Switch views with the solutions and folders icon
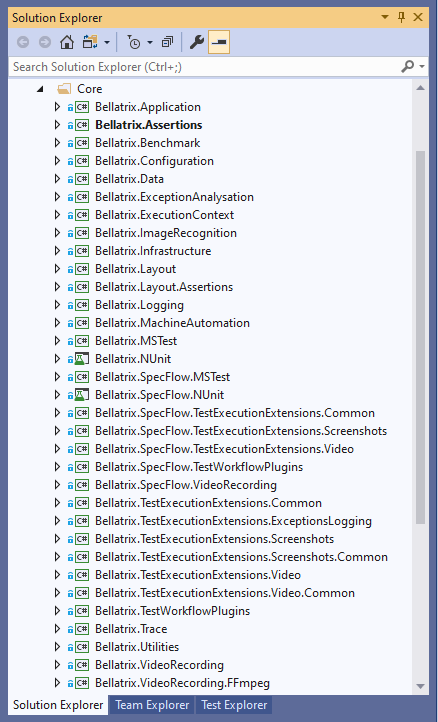The image size is (438, 722). pos(90,42)
